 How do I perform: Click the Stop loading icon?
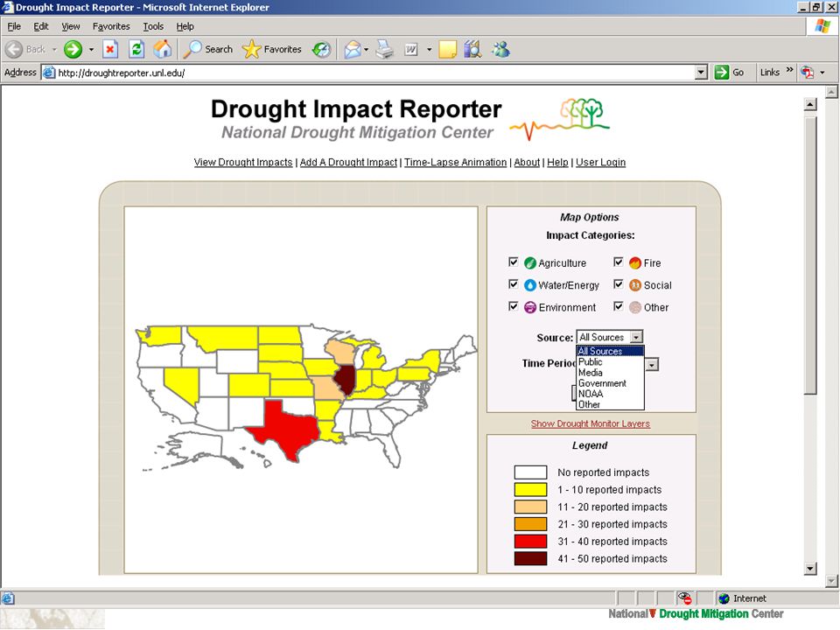click(x=110, y=50)
